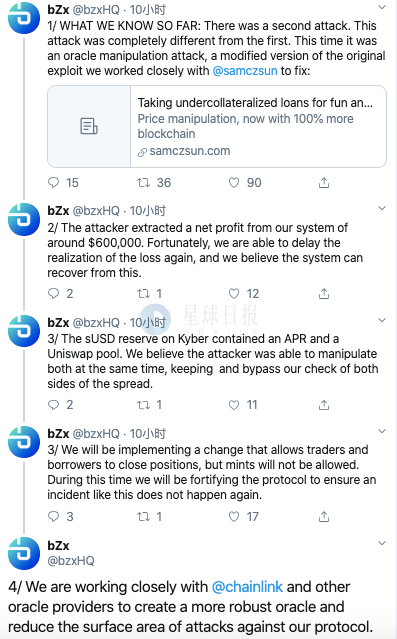Open the @chainlink mention link

[x=247, y=587]
